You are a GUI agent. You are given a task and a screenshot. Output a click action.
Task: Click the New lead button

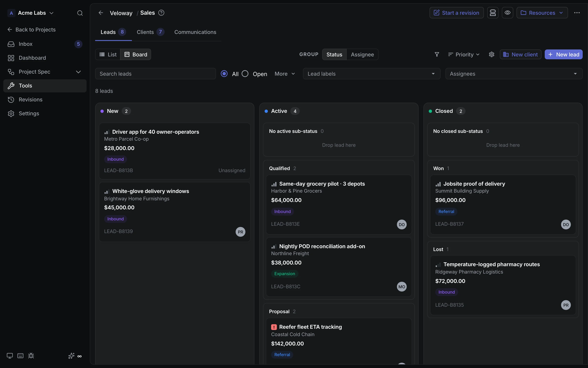[x=563, y=55]
